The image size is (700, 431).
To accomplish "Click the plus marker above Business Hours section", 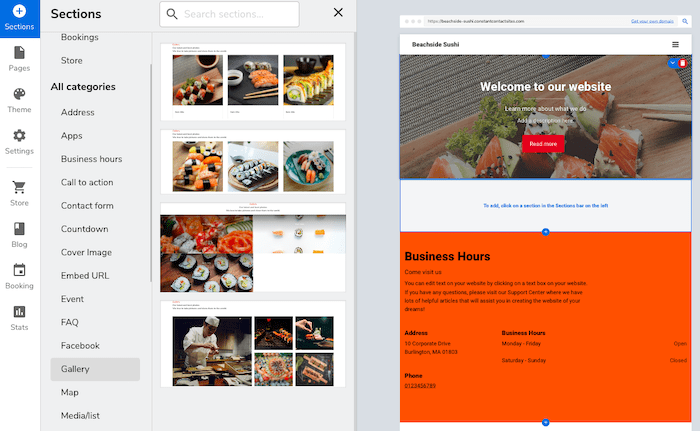I will click(x=546, y=232).
